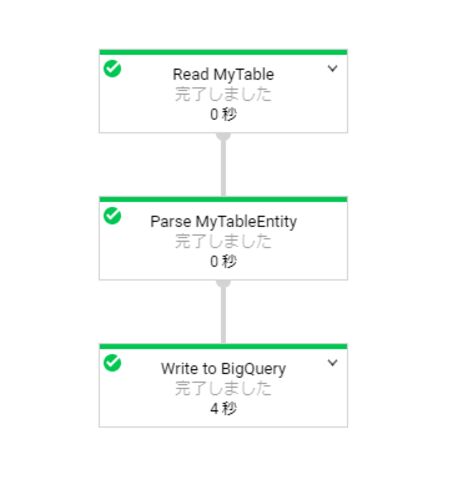Select the Parse MyTableEntity step title

[x=223, y=222]
